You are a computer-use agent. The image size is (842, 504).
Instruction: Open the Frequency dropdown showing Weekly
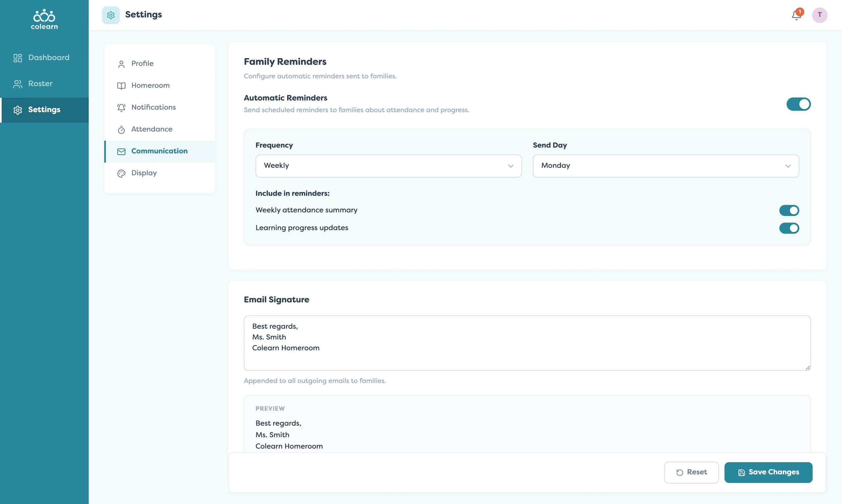coord(388,166)
